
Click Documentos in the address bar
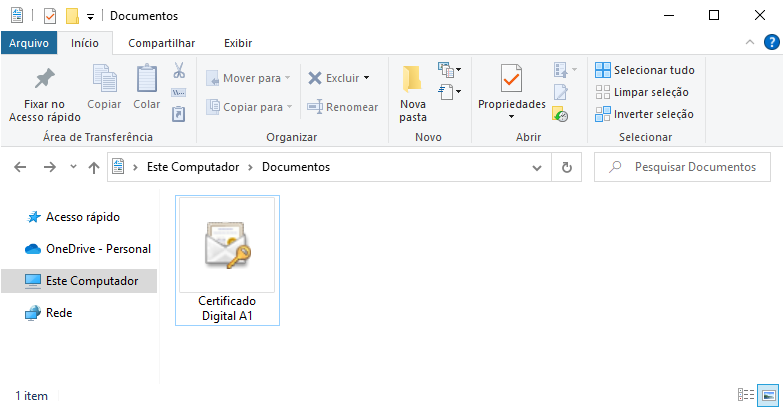coord(296,167)
